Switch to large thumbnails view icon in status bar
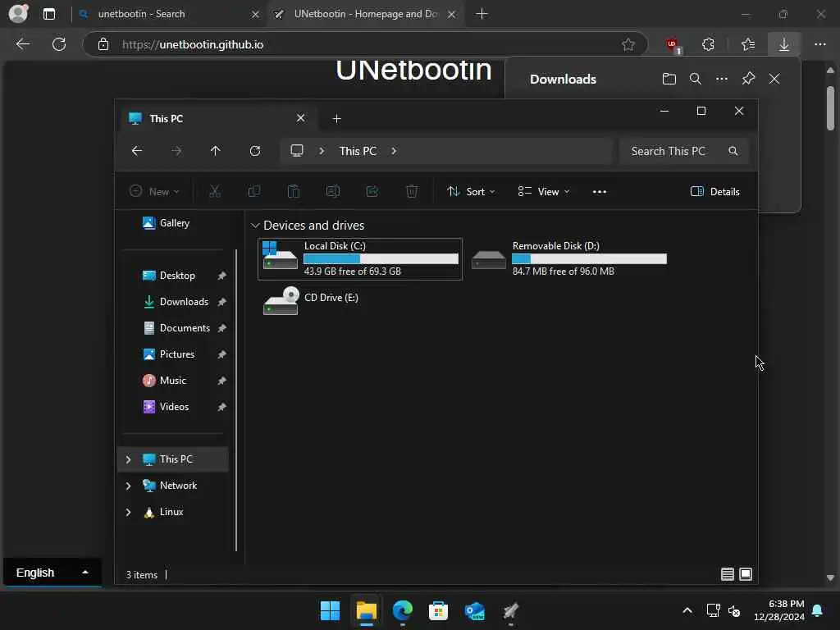Image resolution: width=840 pixels, height=630 pixels. [746, 574]
